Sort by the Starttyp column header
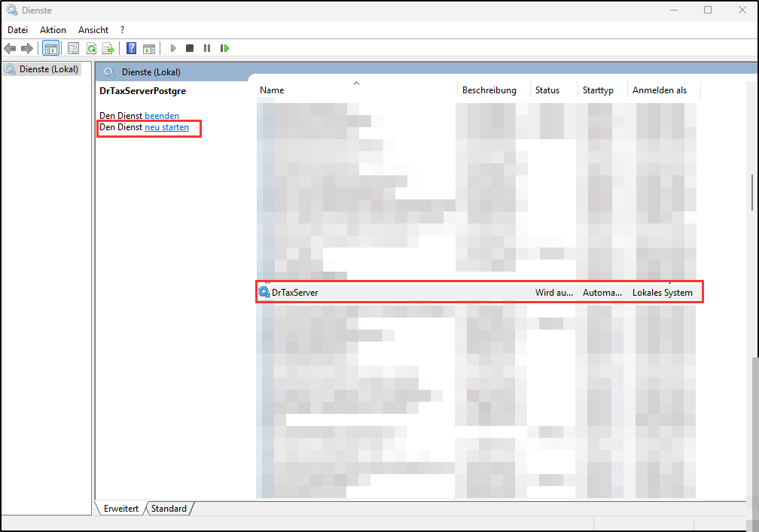 pos(602,90)
